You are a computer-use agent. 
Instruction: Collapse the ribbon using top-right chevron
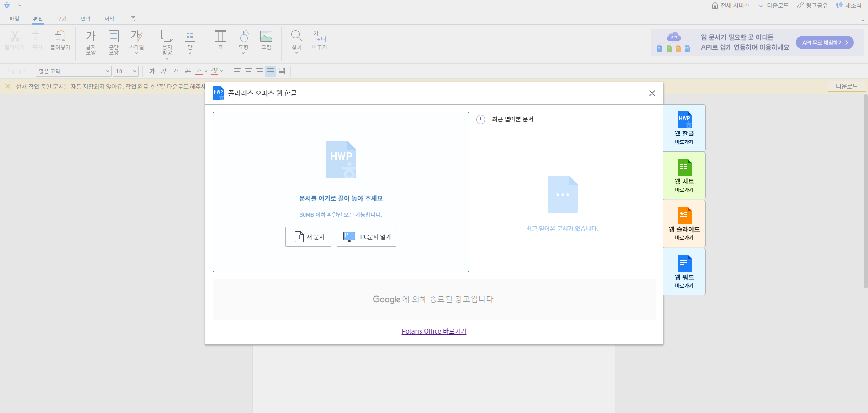pyautogui.click(x=863, y=20)
